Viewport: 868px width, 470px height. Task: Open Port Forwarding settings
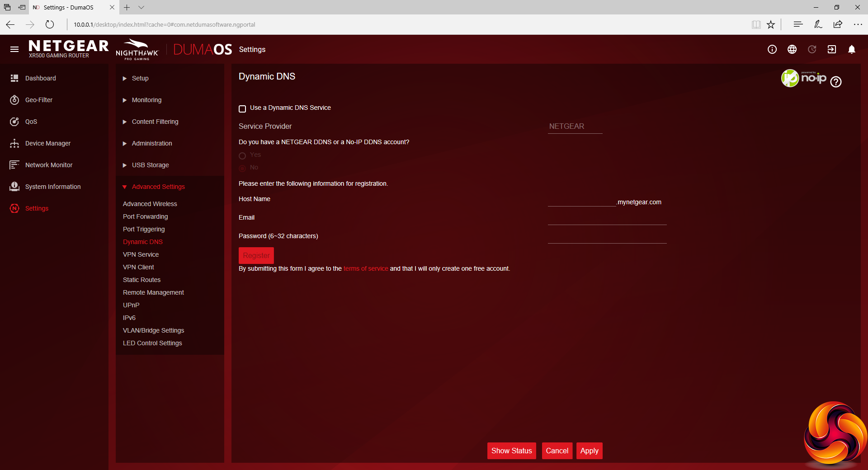pyautogui.click(x=146, y=216)
